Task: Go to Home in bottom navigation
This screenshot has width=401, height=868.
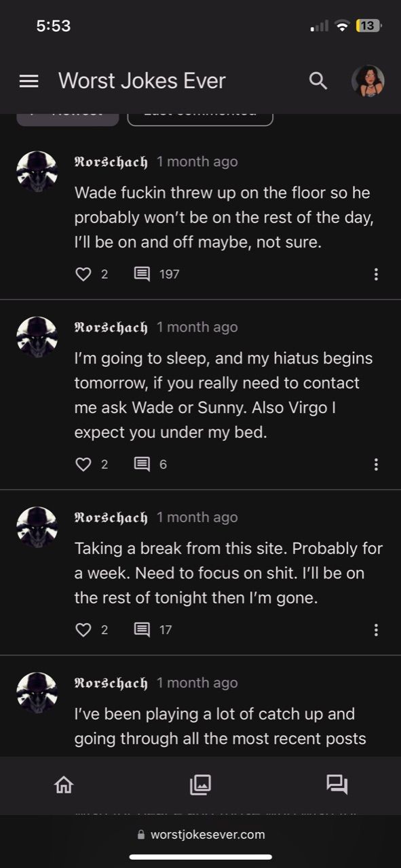Action: pyautogui.click(x=64, y=785)
